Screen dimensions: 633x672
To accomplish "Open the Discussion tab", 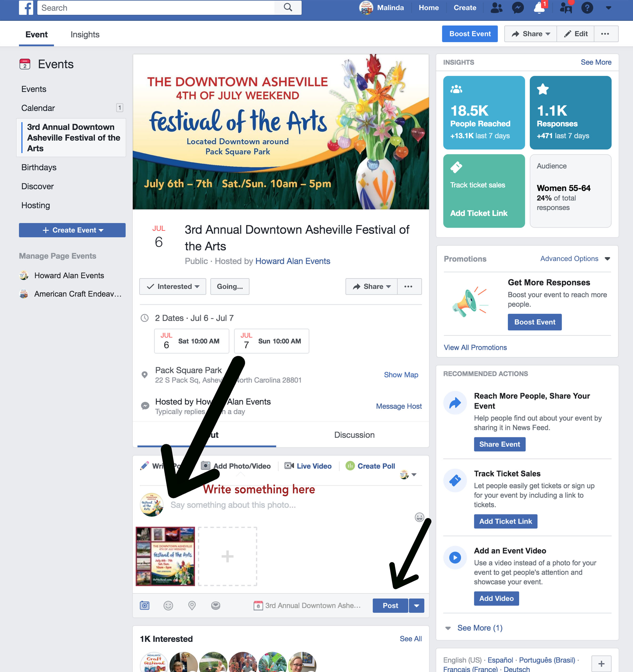I will click(354, 435).
